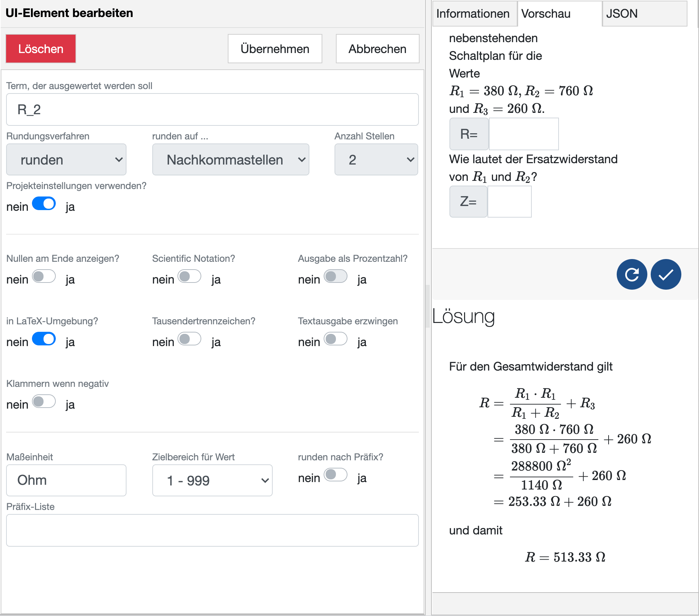Open the Rundungsverfahren dropdown
This screenshot has width=699, height=616.
[x=66, y=160]
